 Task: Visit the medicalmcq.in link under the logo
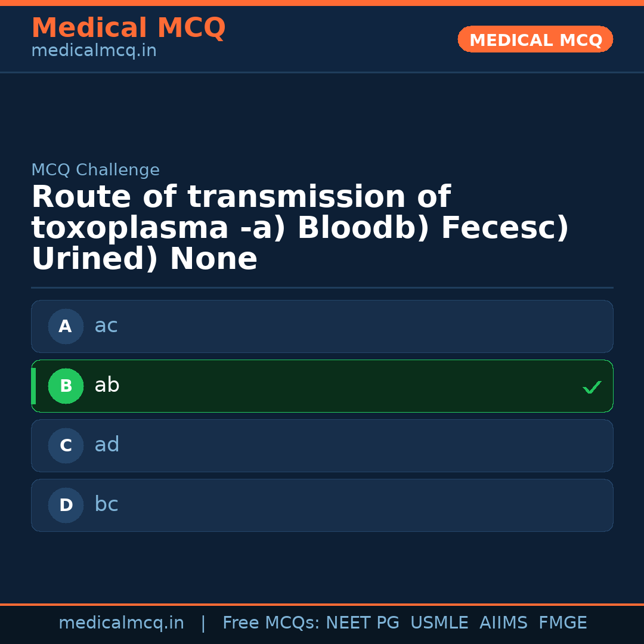(94, 50)
